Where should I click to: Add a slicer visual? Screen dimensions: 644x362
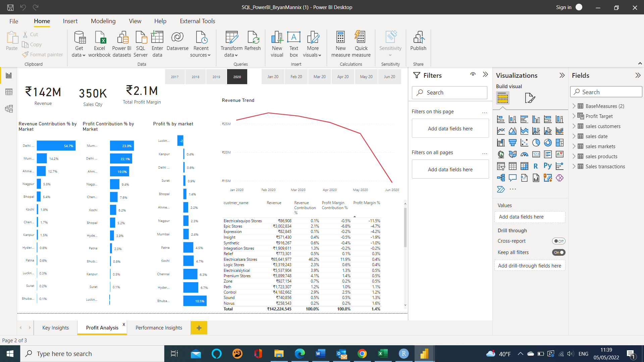pos(501,166)
